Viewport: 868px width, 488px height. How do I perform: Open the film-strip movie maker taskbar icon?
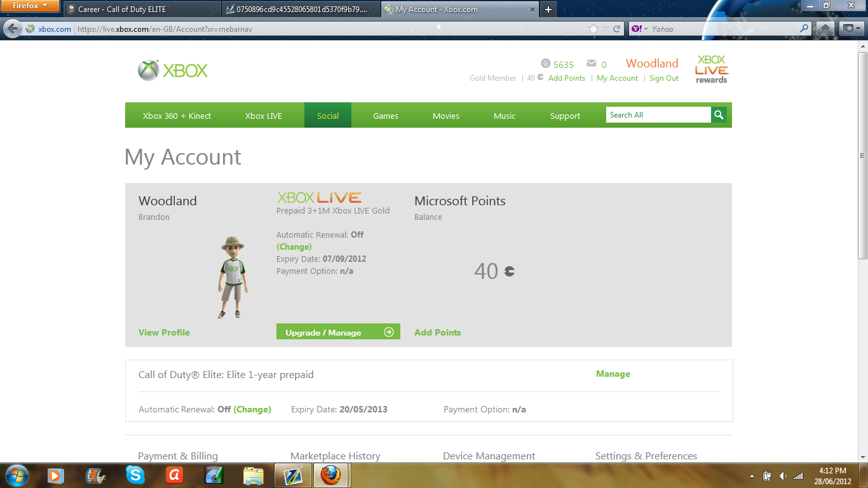tap(95, 475)
